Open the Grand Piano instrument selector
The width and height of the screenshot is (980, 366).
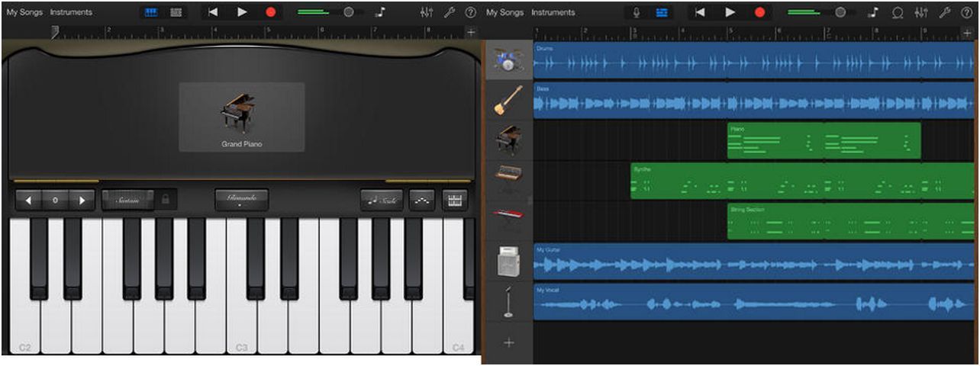coord(241,117)
